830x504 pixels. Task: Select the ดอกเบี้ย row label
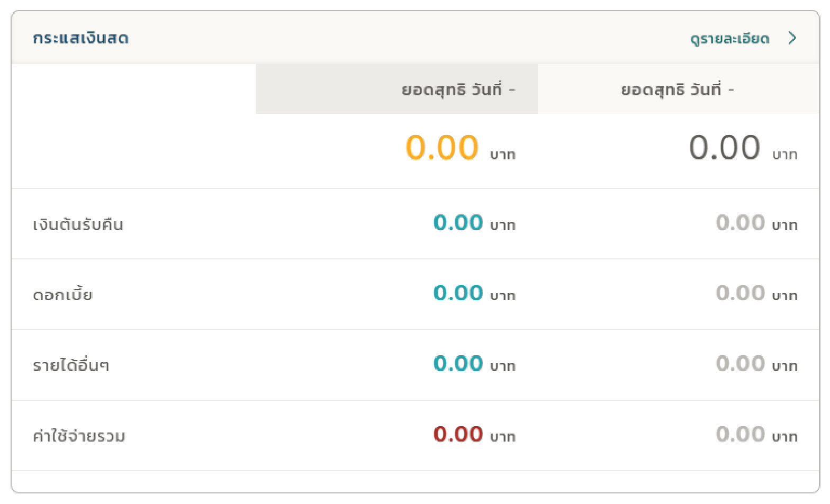click(x=62, y=294)
